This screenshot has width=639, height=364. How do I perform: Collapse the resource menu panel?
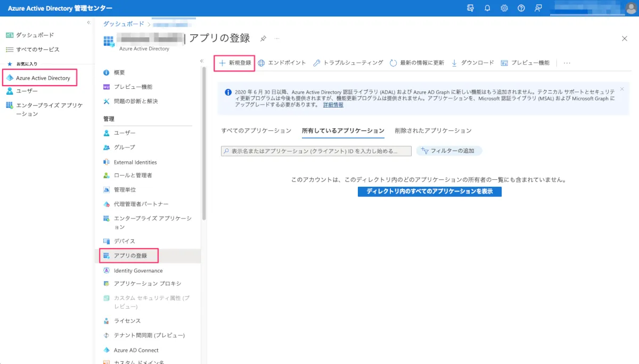(202, 61)
